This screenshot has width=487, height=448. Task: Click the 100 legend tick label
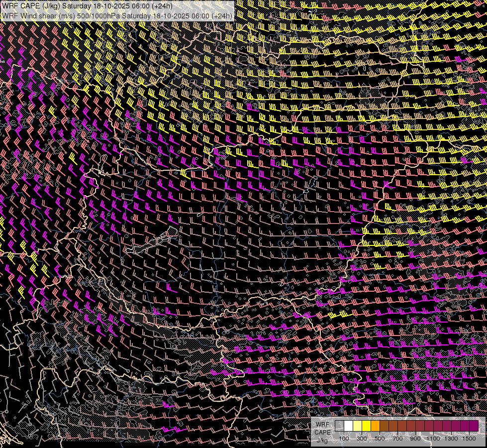click(344, 439)
